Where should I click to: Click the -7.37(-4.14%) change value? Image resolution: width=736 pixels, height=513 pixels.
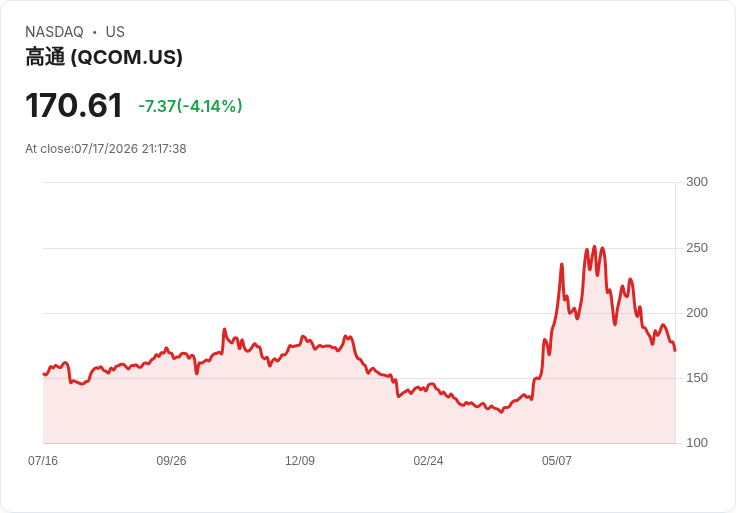190,106
